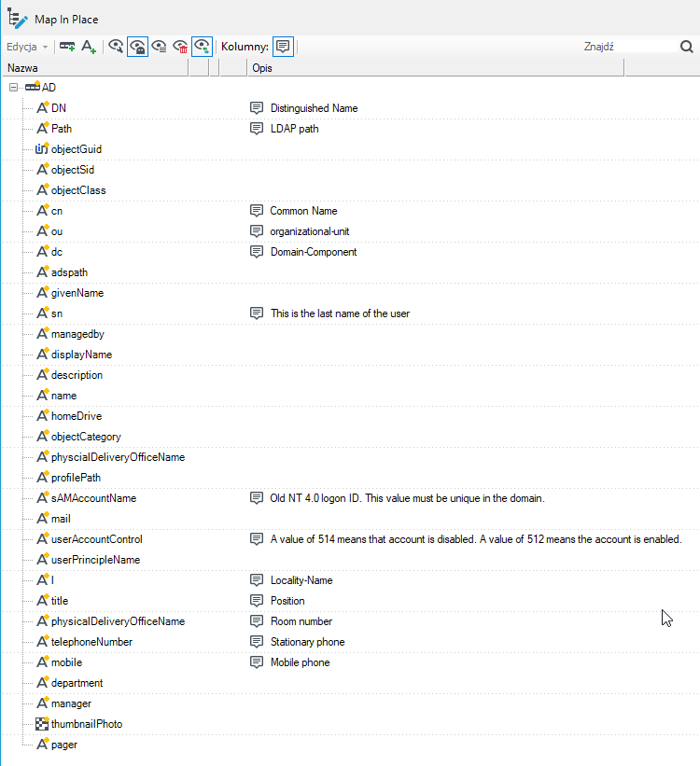Select the description attribute
This screenshot has width=700, height=766.
77,375
